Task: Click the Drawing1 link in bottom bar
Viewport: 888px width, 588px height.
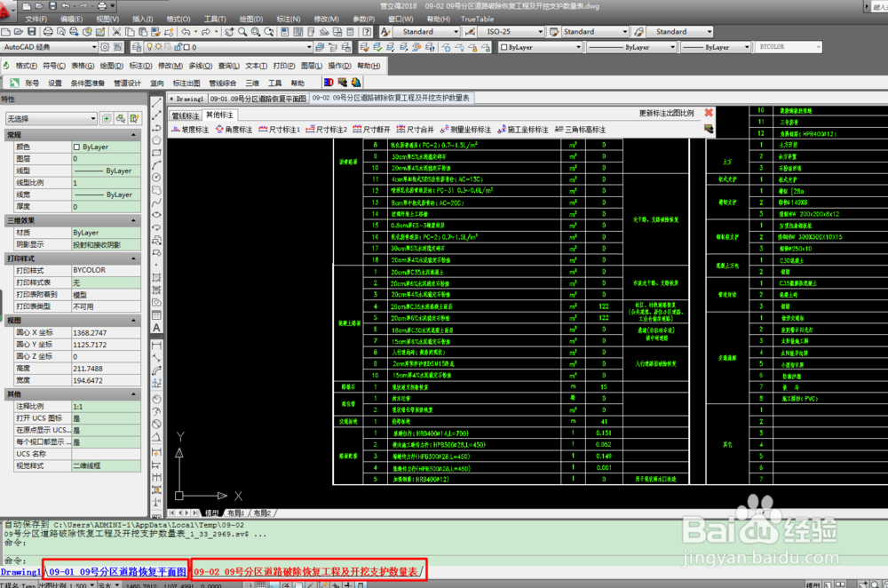Action: (21, 572)
